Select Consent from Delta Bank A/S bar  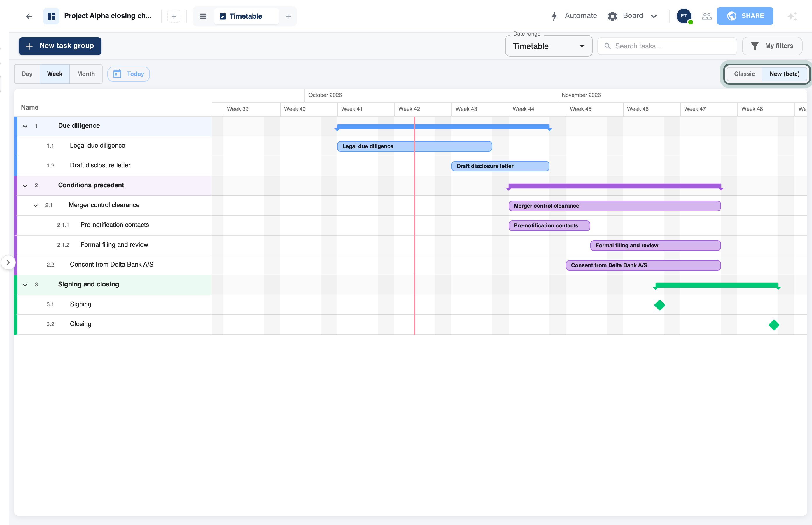pos(643,265)
